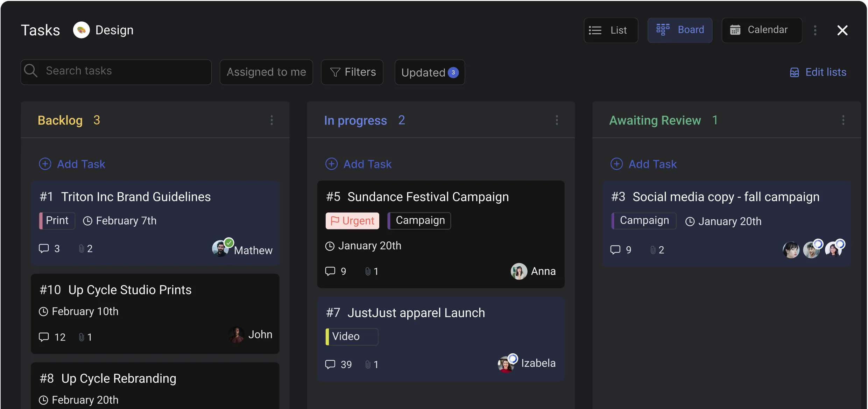Click the due date clock icon on Up Cycle Rebranding

pos(43,400)
